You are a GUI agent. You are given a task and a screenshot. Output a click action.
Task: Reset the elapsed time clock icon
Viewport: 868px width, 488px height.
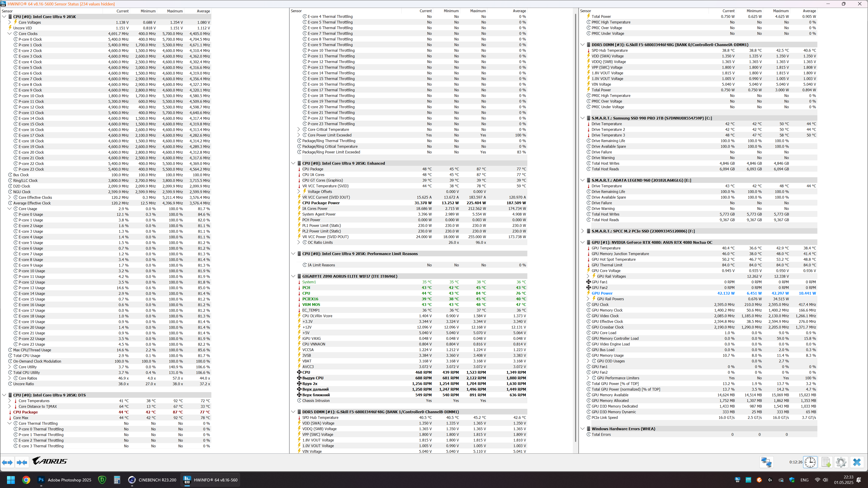pyautogui.click(x=810, y=462)
